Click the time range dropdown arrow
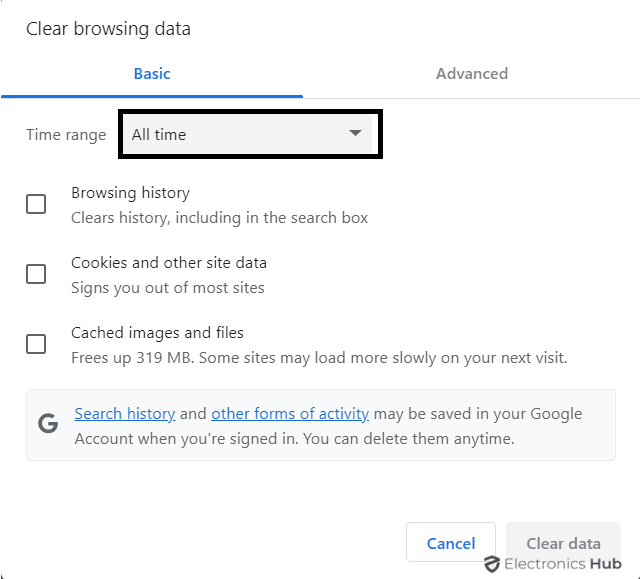The width and height of the screenshot is (640, 579). pos(355,134)
